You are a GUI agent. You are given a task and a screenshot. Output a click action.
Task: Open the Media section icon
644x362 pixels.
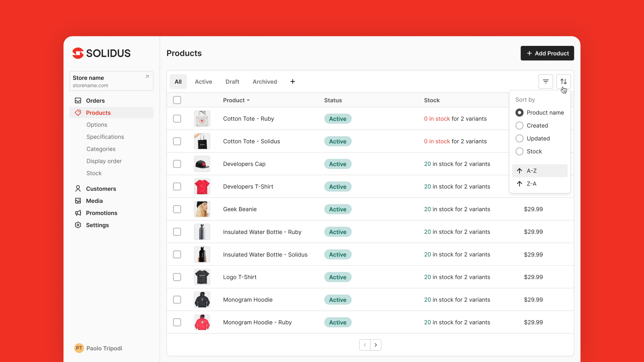78,201
